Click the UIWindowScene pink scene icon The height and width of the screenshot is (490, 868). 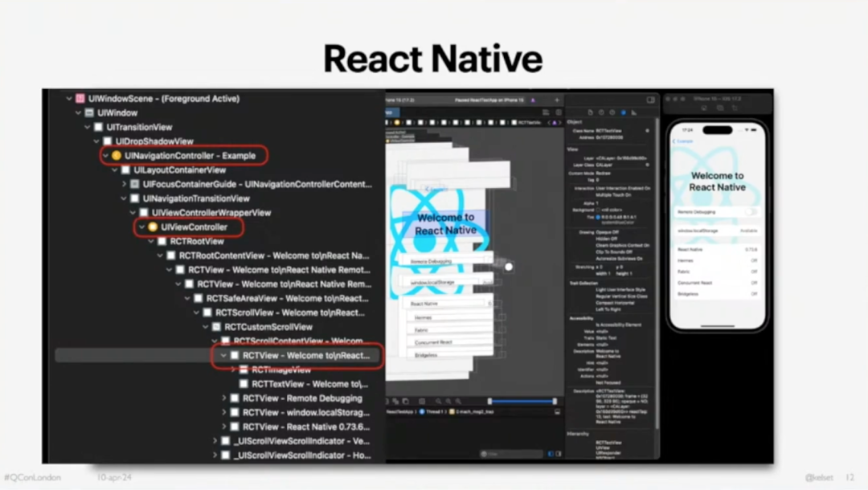pyautogui.click(x=80, y=99)
